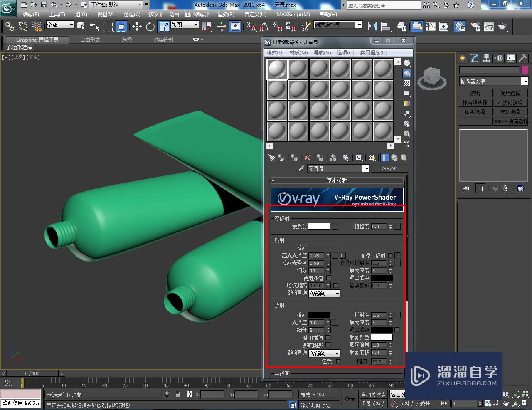Open 材质(M) menu in material editor
Image resolution: width=532 pixels, height=410 pixels.
[299, 53]
